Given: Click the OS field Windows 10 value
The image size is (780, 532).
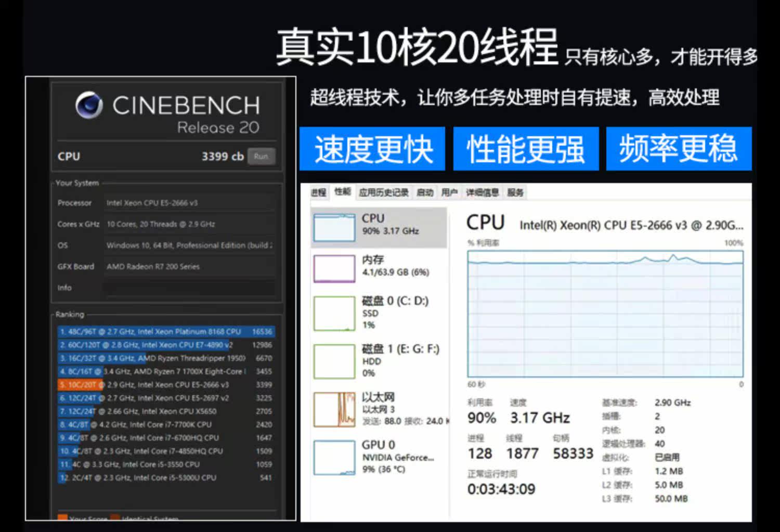Looking at the screenshot, I should tap(189, 245).
